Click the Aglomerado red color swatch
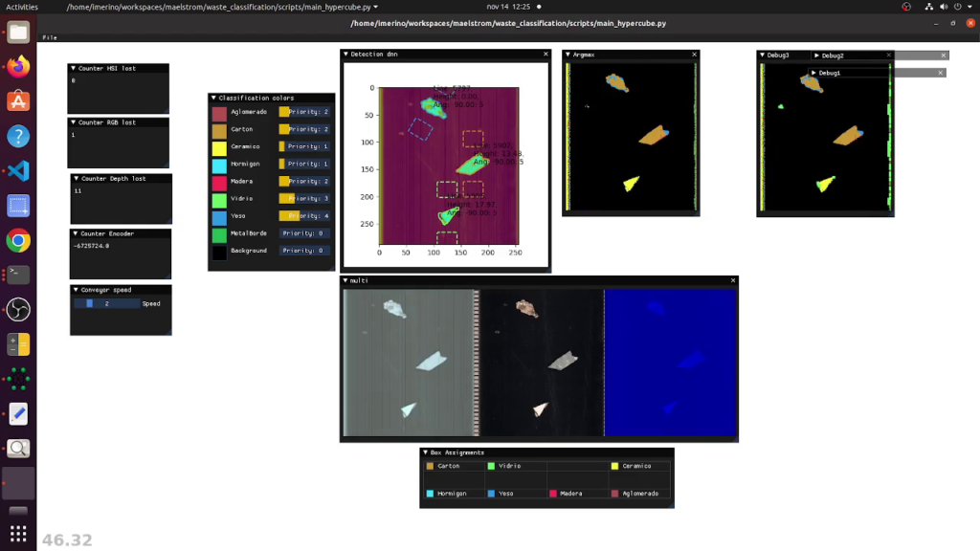This screenshot has height=551, width=980. coord(219,112)
